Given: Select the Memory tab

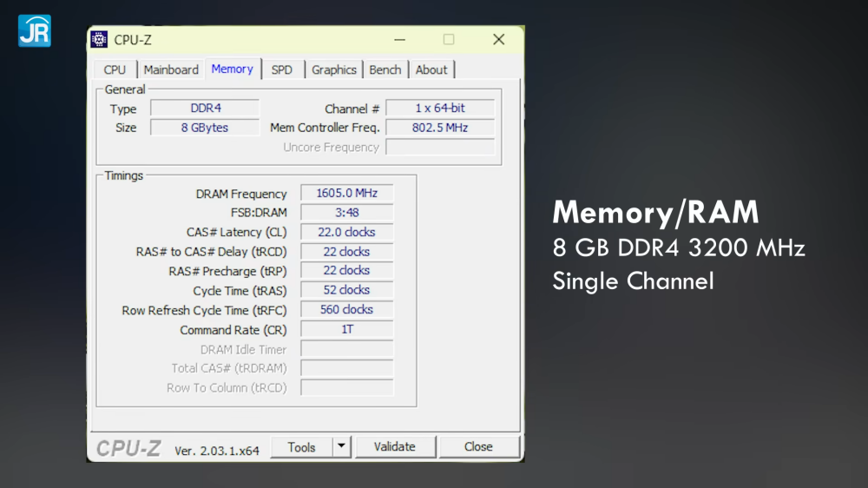Looking at the screenshot, I should point(232,69).
